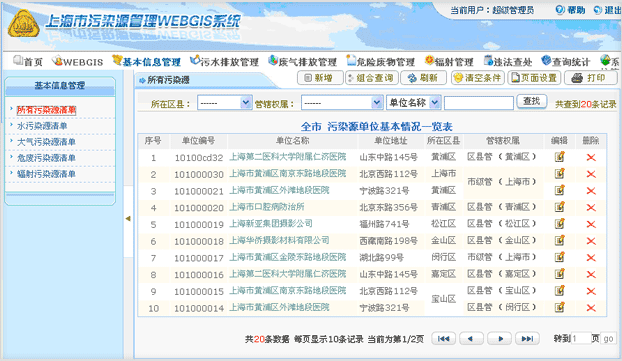Open the 危险废物管理 menu
Image resolution: width=622 pixels, height=361 pixels.
tap(380, 61)
